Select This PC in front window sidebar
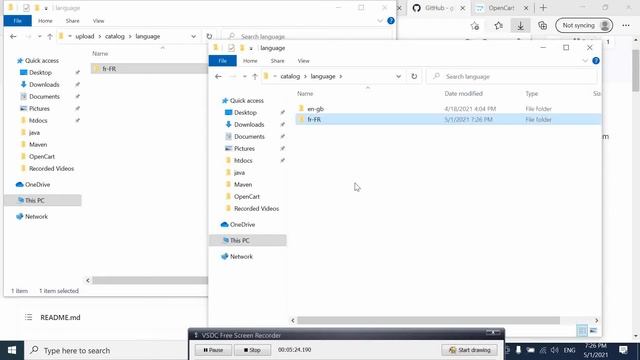Viewport: 640px width, 360px height. click(x=247, y=240)
